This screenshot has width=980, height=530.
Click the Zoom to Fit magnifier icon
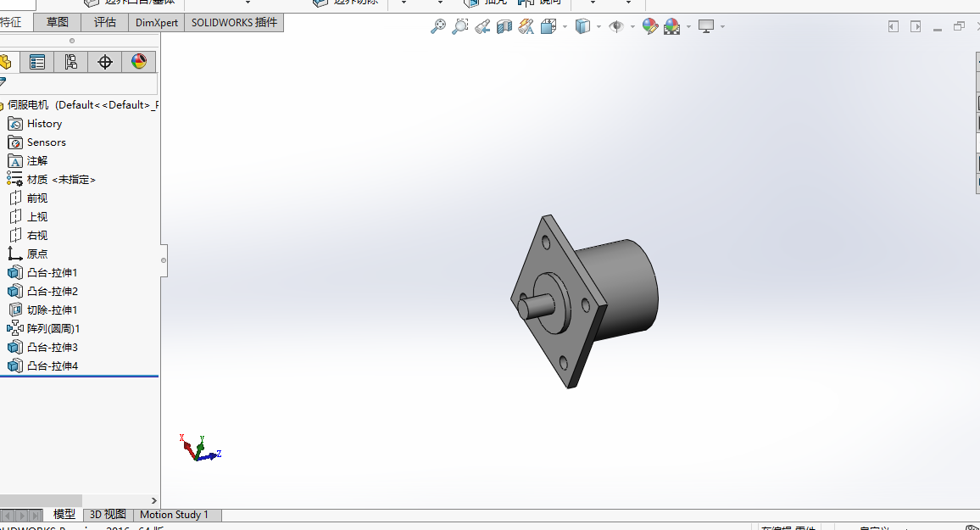point(438,26)
